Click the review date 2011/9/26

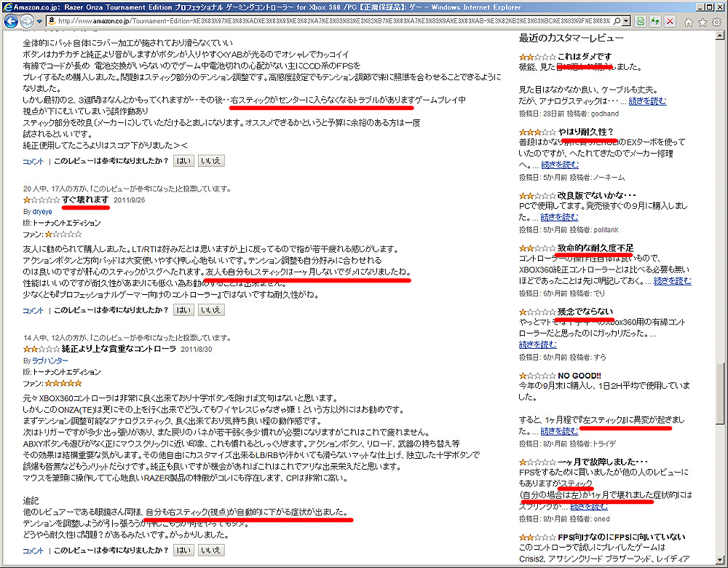pyautogui.click(x=129, y=200)
